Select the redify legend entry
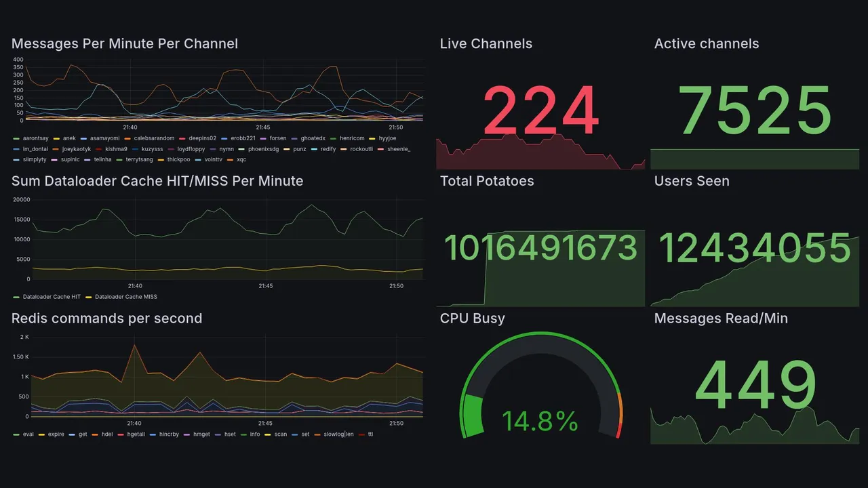Image resolution: width=868 pixels, height=488 pixels. [328, 149]
